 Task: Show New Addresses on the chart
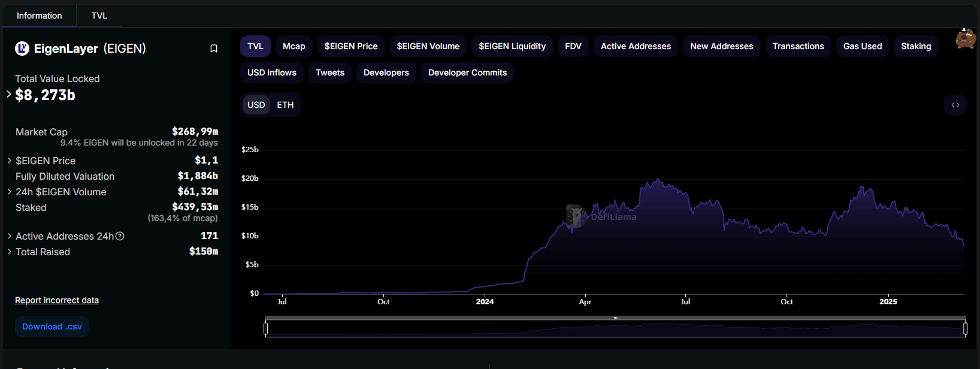point(722,46)
